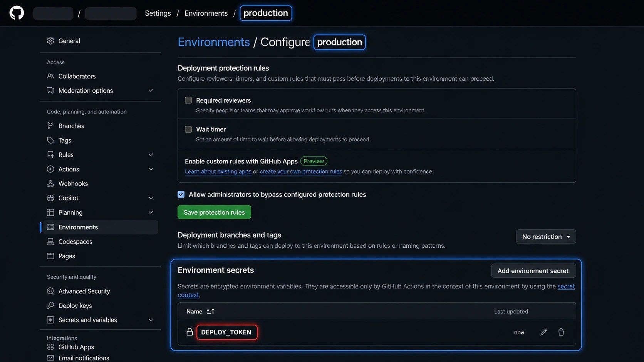
Task: Click Settings in the top breadcrumb
Action: tap(158, 13)
